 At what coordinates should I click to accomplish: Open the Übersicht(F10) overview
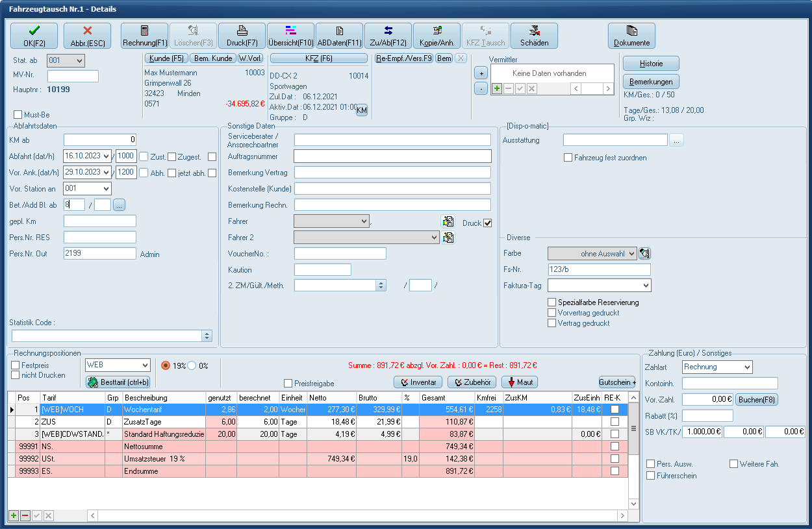290,36
